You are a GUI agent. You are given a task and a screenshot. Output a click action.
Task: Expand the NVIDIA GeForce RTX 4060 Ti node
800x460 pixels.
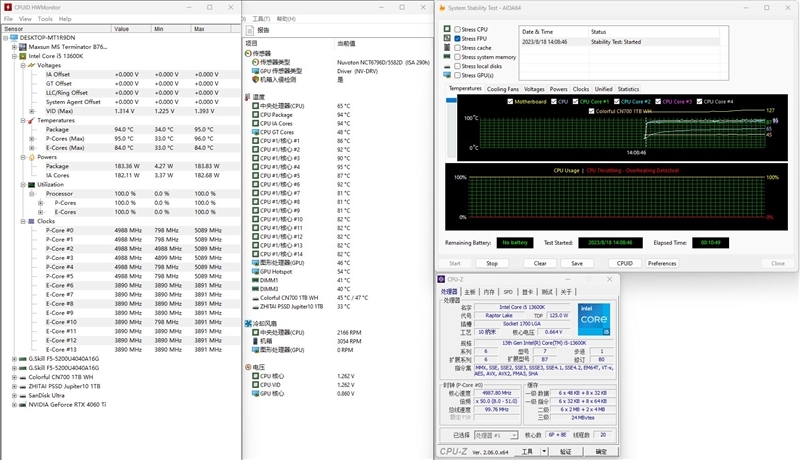14,405
